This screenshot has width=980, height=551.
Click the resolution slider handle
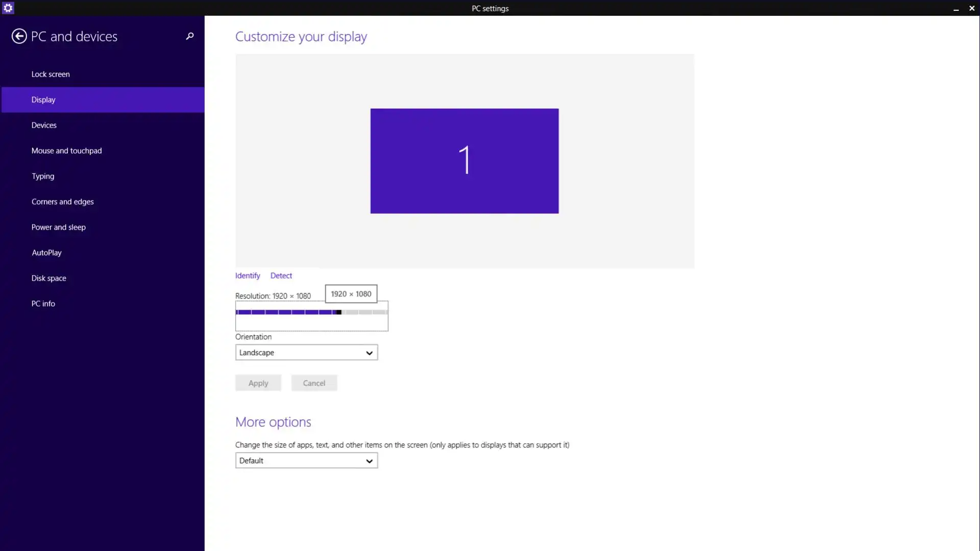coord(339,312)
